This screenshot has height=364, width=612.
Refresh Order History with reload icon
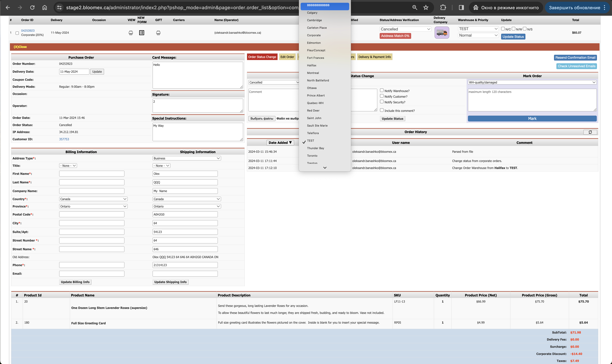[x=590, y=132]
